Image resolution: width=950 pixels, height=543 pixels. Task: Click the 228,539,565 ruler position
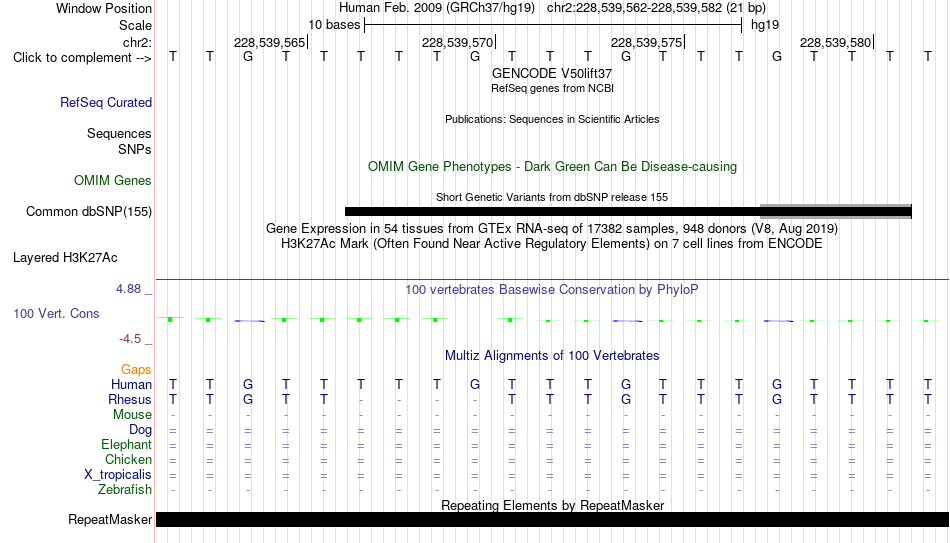[x=270, y=42]
